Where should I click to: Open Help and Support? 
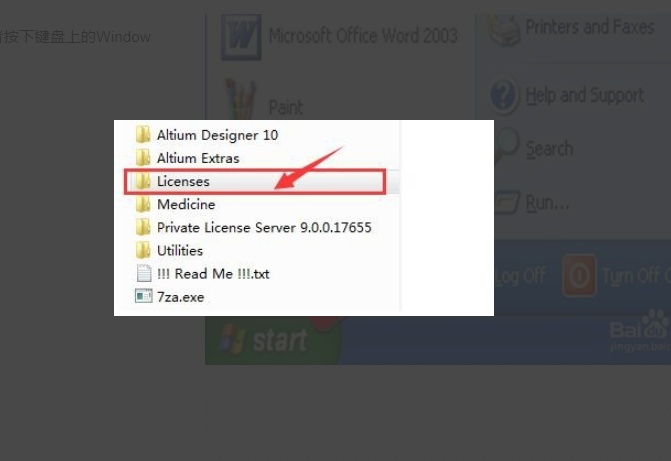point(585,95)
